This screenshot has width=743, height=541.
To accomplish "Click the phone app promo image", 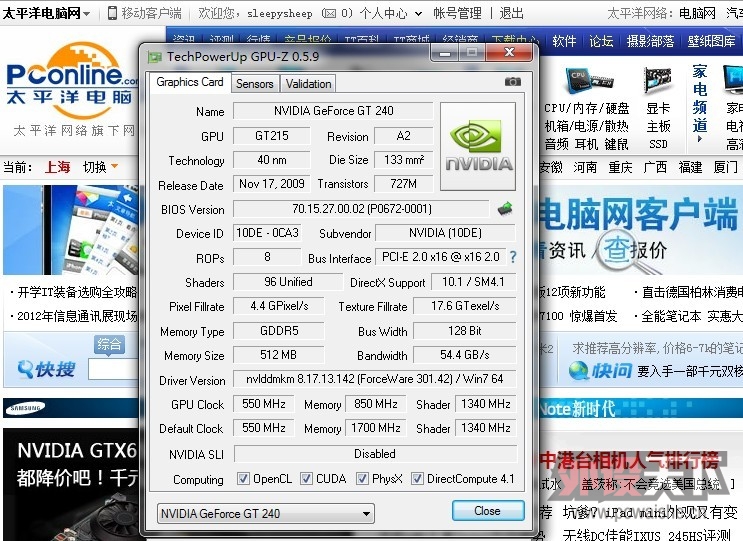I will tap(71, 230).
